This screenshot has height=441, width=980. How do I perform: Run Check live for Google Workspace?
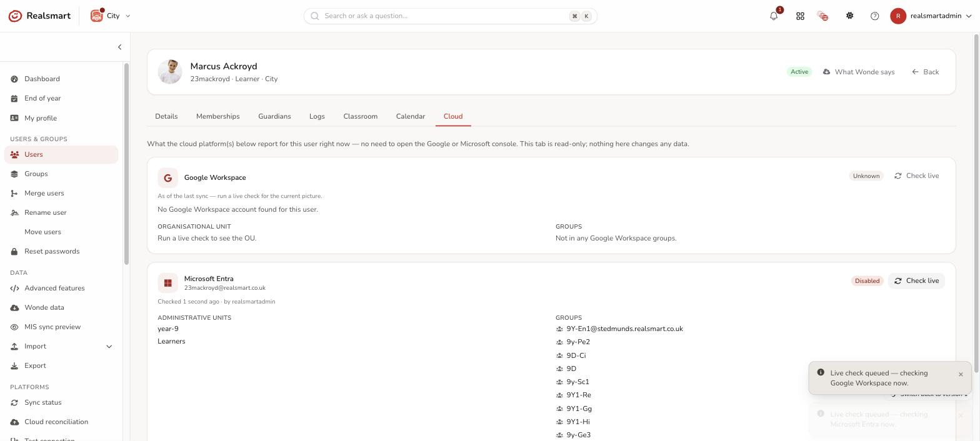(x=916, y=176)
